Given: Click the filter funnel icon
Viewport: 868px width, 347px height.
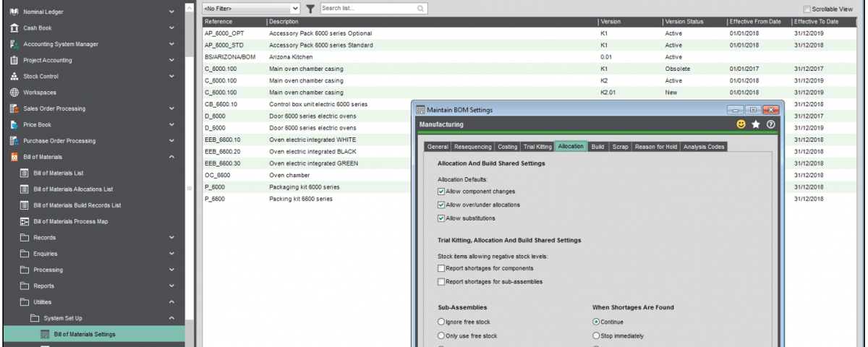Looking at the screenshot, I should point(310,9).
